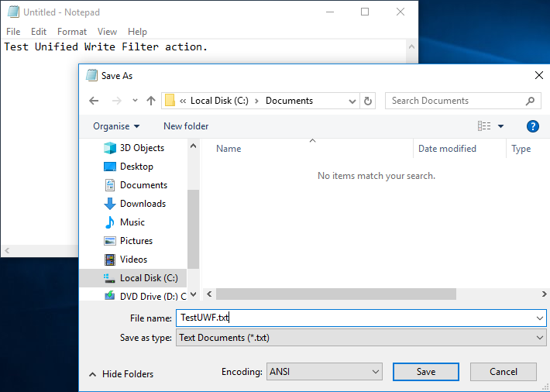Click Local Disk (C:) in address breadcrumb
This screenshot has width=550, height=392.
[219, 101]
